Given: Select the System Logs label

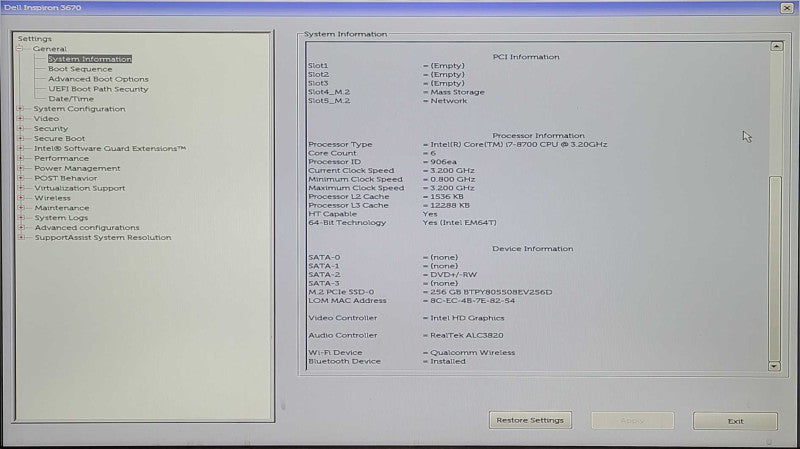Looking at the screenshot, I should (61, 218).
